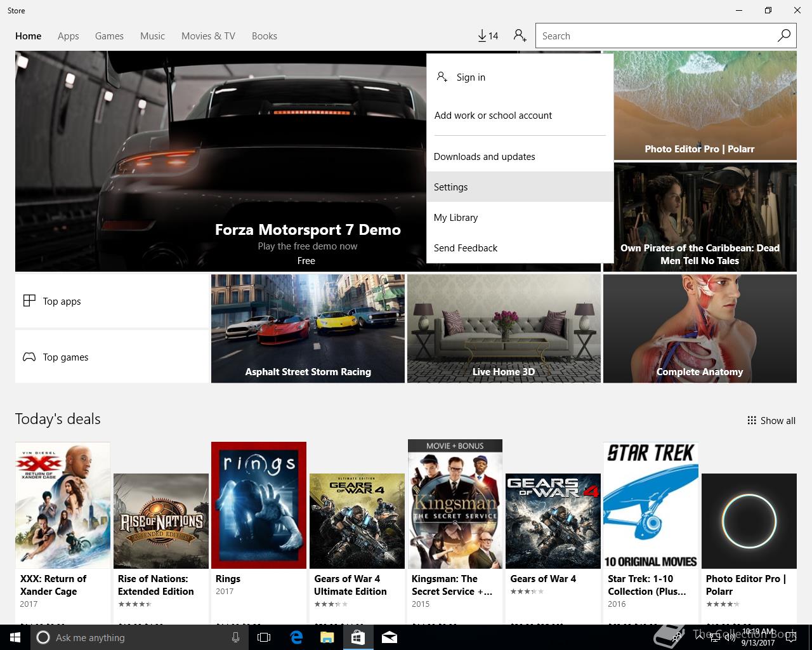Open My Library from the menu

(x=520, y=217)
